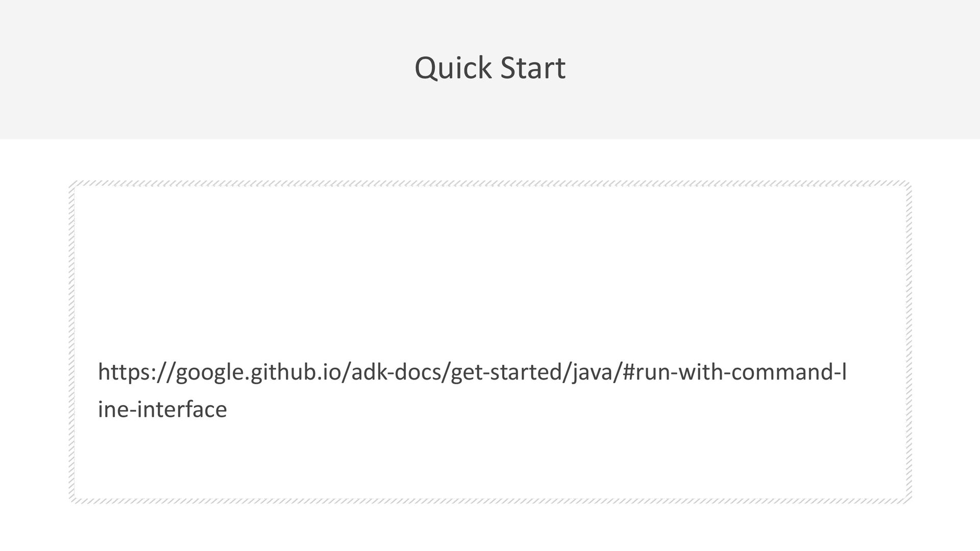Image resolution: width=980 pixels, height=551 pixels.
Task: Click the word "Quick" in title
Action: tap(453, 68)
